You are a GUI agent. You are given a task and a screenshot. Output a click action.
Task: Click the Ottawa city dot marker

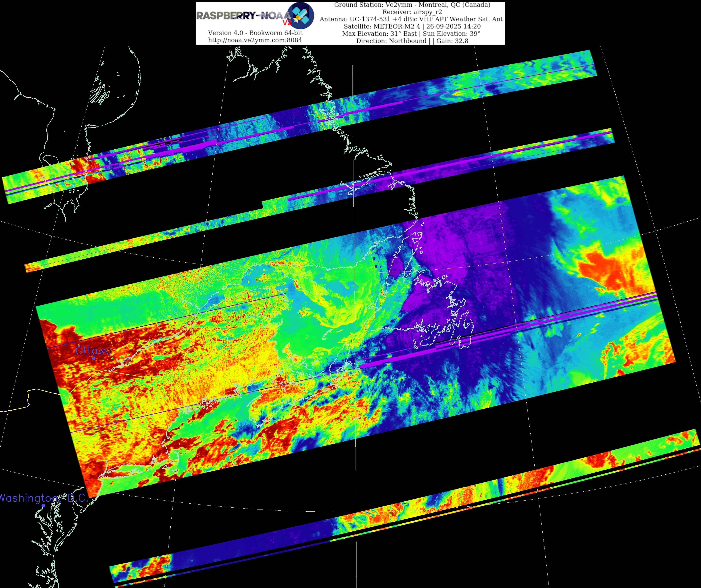(x=94, y=358)
